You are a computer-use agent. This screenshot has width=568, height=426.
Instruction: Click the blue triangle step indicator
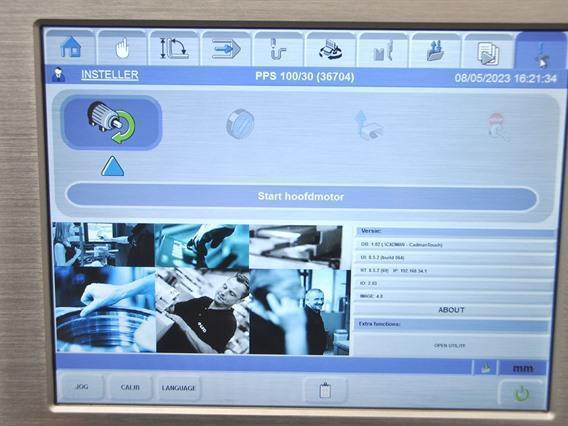(x=113, y=167)
